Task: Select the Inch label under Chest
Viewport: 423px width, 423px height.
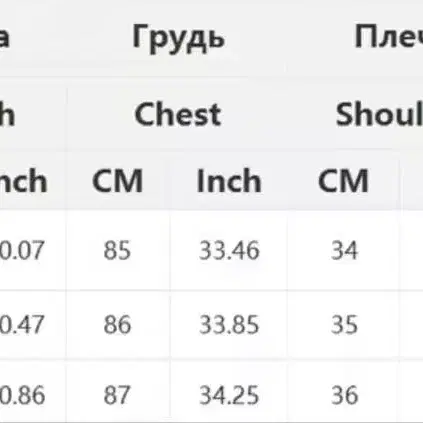Action: 229,181
